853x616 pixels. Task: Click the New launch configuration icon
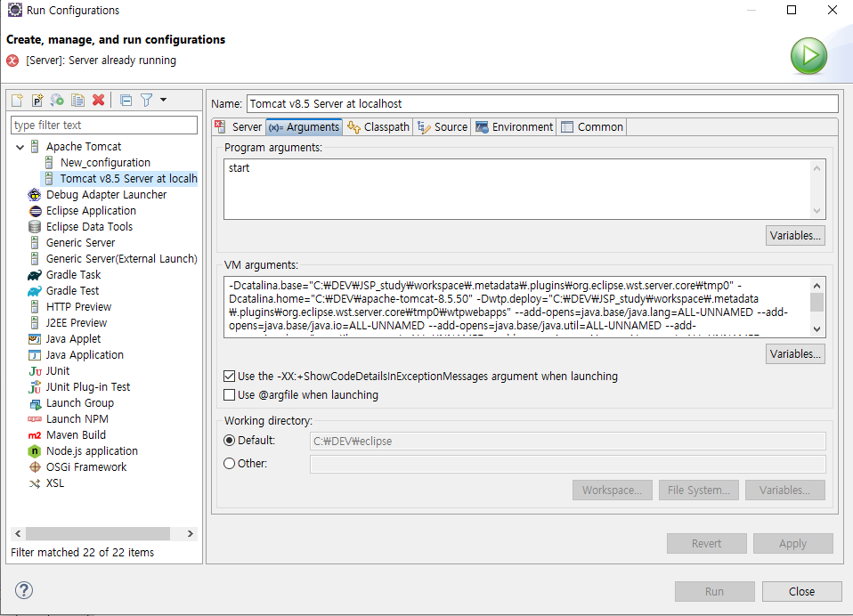pos(17,100)
